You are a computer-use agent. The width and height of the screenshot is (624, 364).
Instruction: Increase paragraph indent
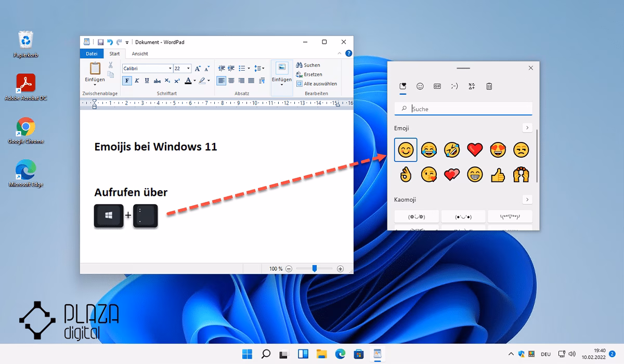[231, 68]
